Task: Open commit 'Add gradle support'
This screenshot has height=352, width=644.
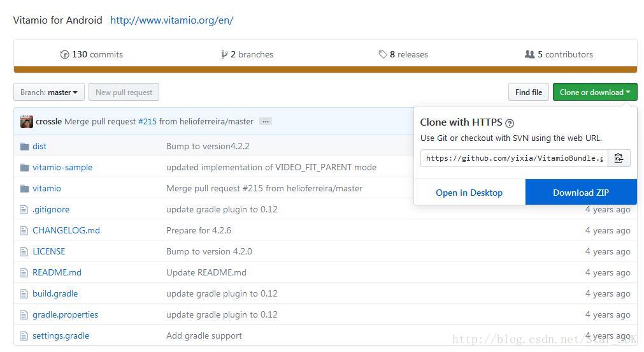Action: click(204, 335)
